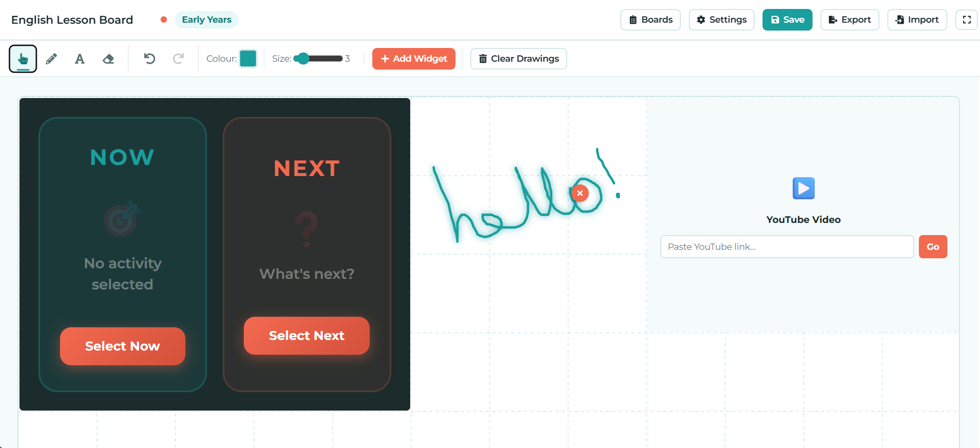Image resolution: width=980 pixels, height=448 pixels.
Task: Click the English Lesson Board title
Action: [x=72, y=20]
